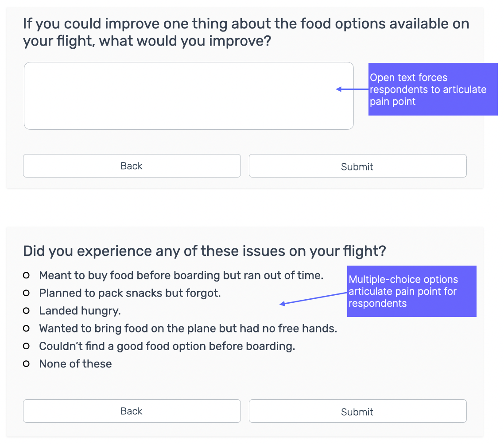Submit the open-text food improvement answer
504x444 pixels.
click(x=357, y=166)
